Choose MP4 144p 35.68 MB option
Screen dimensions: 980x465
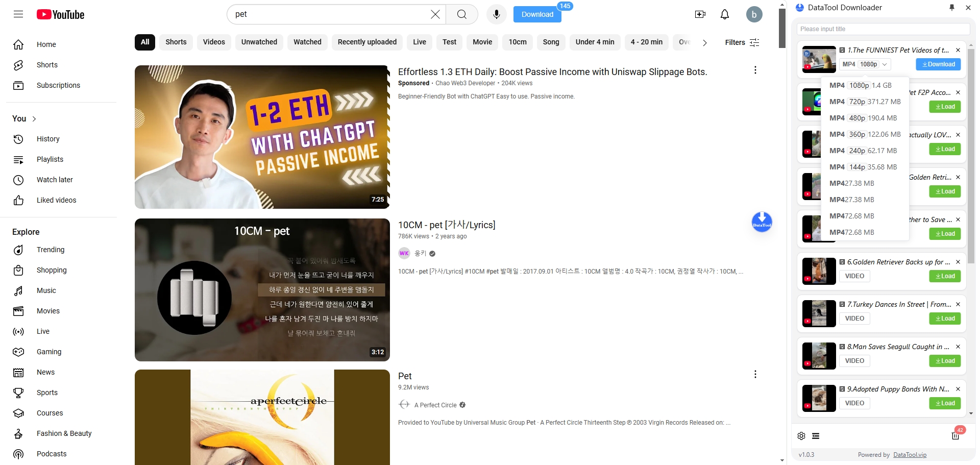[x=865, y=167]
